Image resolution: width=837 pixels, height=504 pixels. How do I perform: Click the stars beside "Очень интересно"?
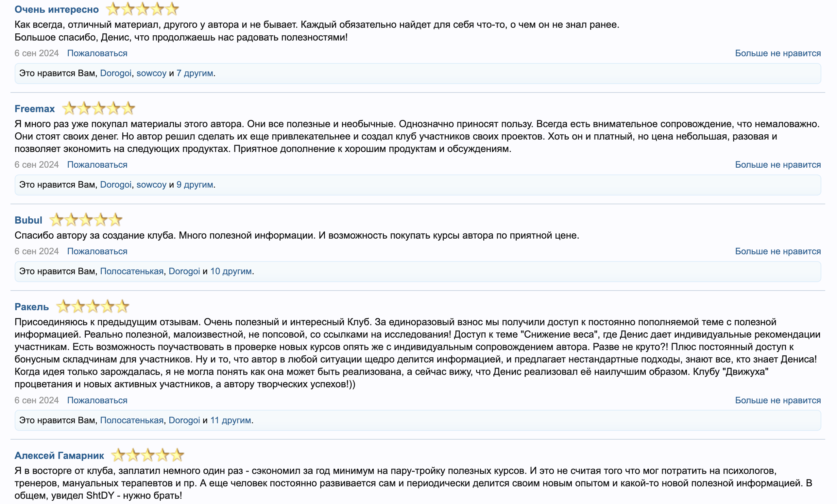click(x=142, y=9)
